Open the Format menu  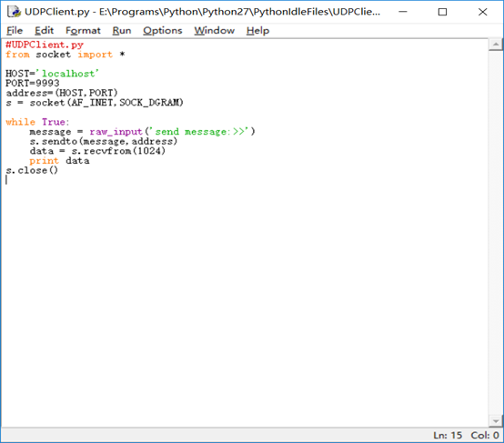(x=83, y=31)
